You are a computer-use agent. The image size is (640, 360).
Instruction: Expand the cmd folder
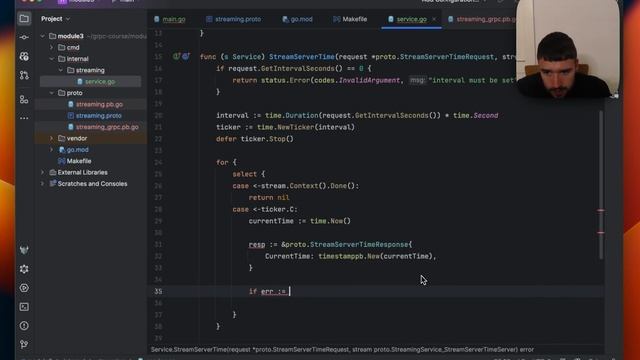[x=51, y=48]
